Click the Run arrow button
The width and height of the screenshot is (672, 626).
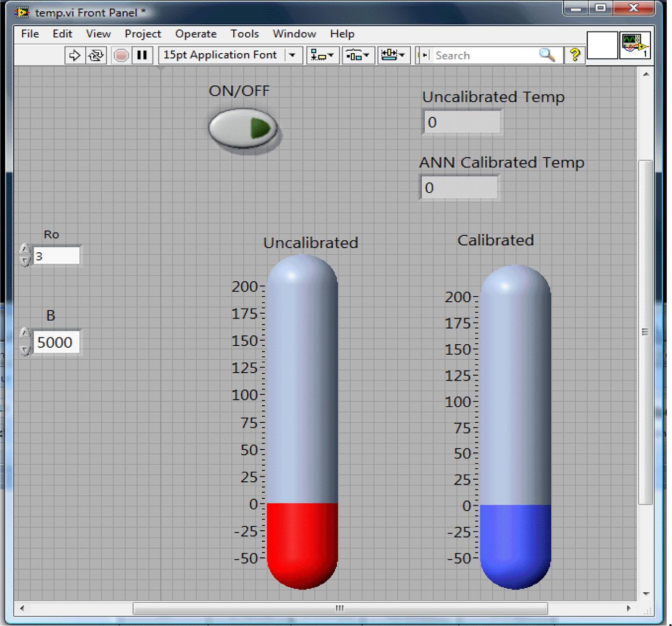pyautogui.click(x=74, y=55)
